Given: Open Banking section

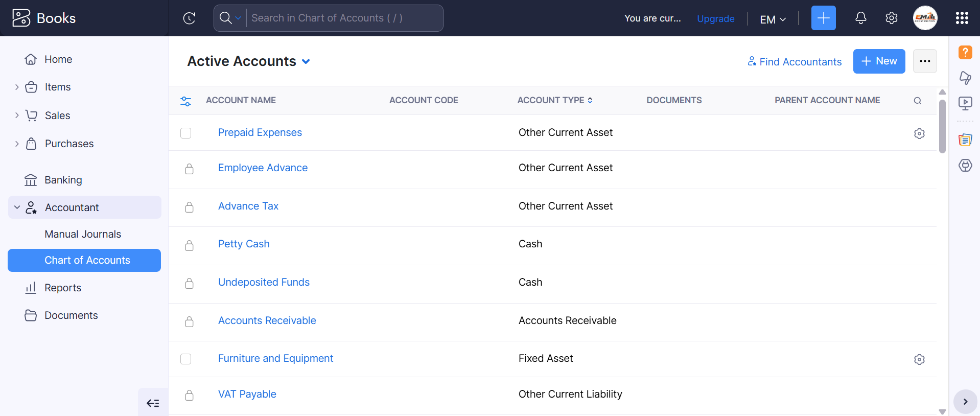Looking at the screenshot, I should [x=63, y=180].
